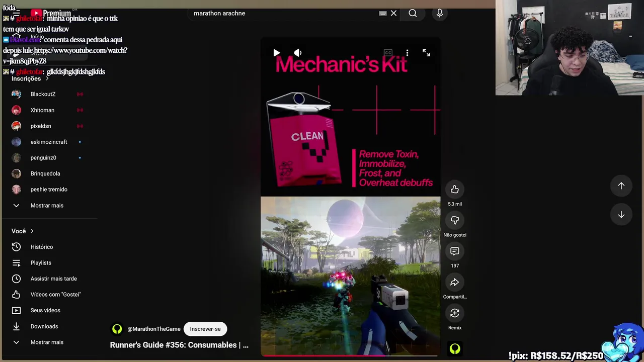
Task: Go to next Short with down arrow
Action: [x=621, y=215]
